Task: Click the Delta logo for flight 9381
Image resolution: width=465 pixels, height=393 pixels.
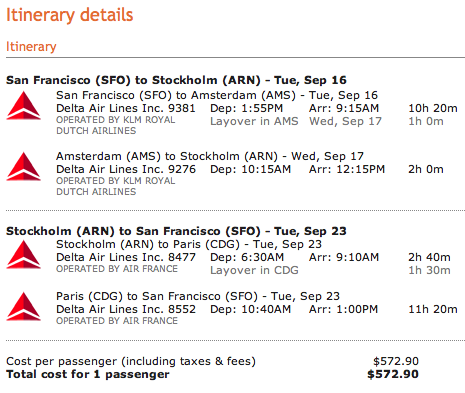Action: point(24,105)
